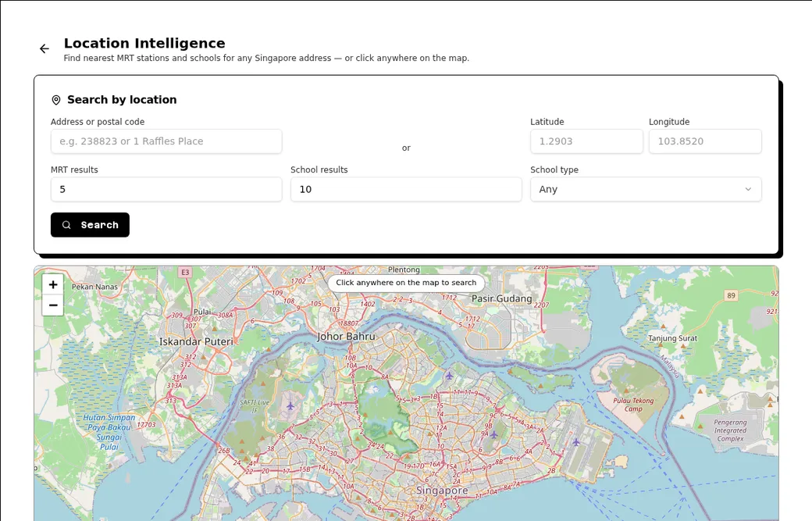Click the back arrow icon
The height and width of the screenshot is (521, 812).
tap(45, 48)
